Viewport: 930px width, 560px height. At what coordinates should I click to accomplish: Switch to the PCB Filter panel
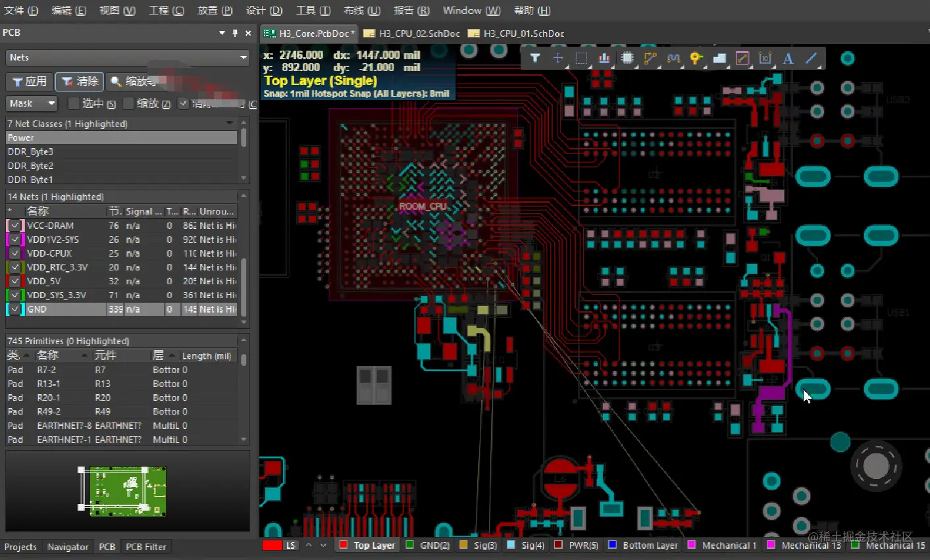coord(146,546)
